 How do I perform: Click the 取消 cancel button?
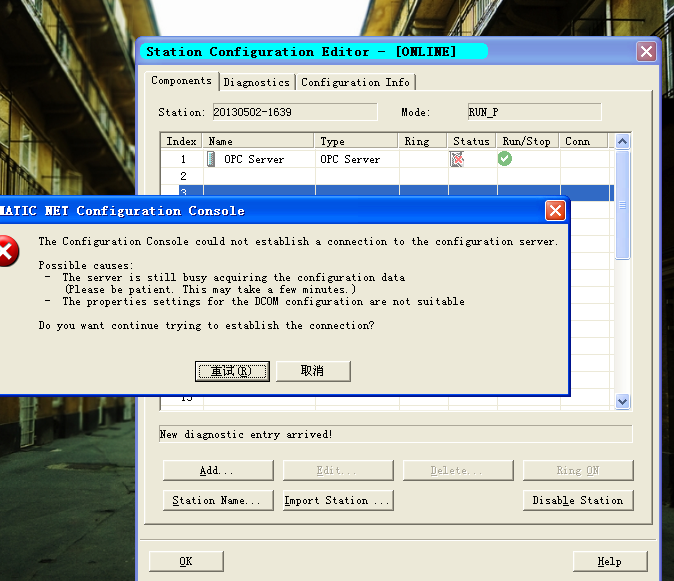pos(313,371)
